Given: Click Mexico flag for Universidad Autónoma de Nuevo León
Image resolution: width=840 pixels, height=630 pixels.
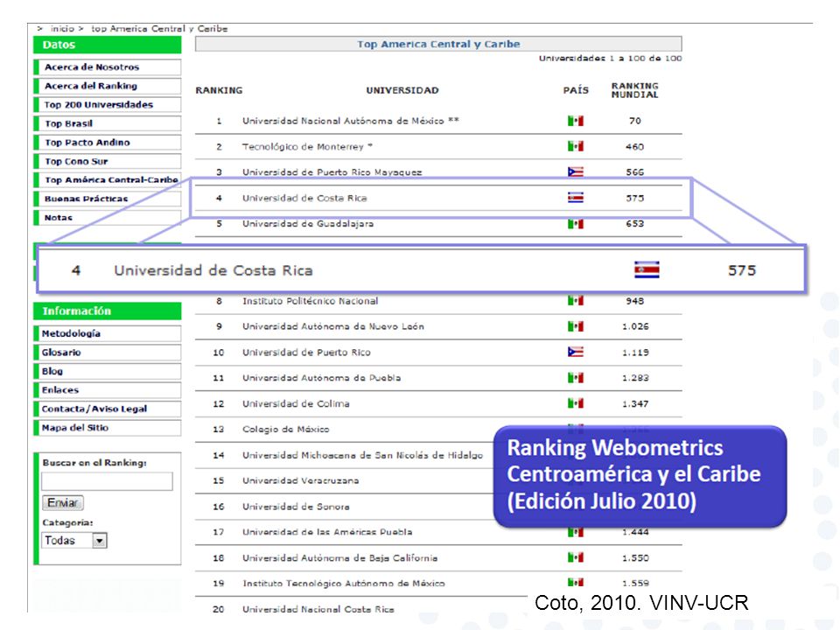Looking at the screenshot, I should pos(576,326).
